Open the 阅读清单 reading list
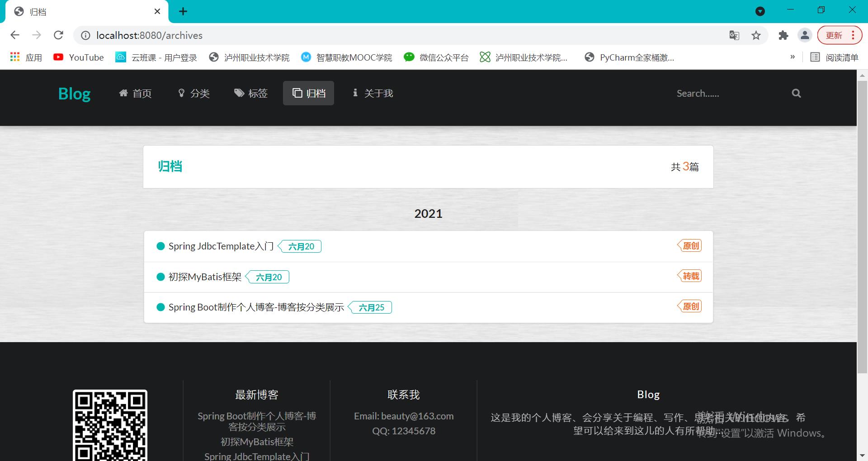Viewport: 868px width, 461px height. pyautogui.click(x=834, y=57)
